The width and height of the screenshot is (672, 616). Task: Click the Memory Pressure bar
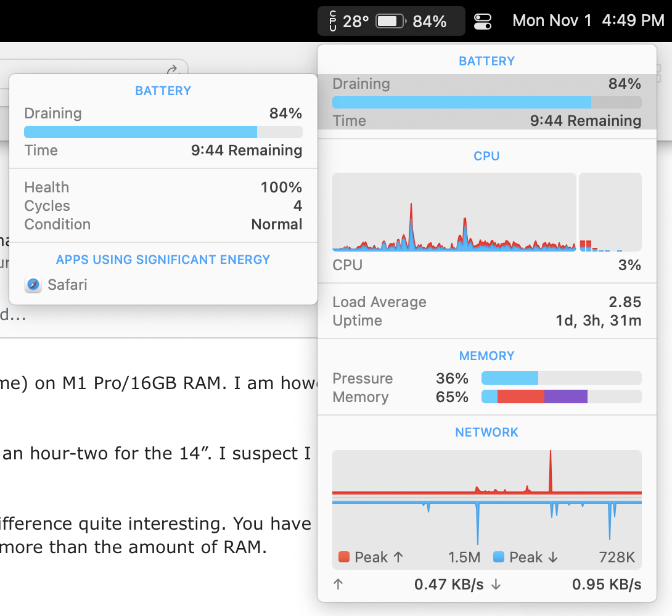(561, 378)
